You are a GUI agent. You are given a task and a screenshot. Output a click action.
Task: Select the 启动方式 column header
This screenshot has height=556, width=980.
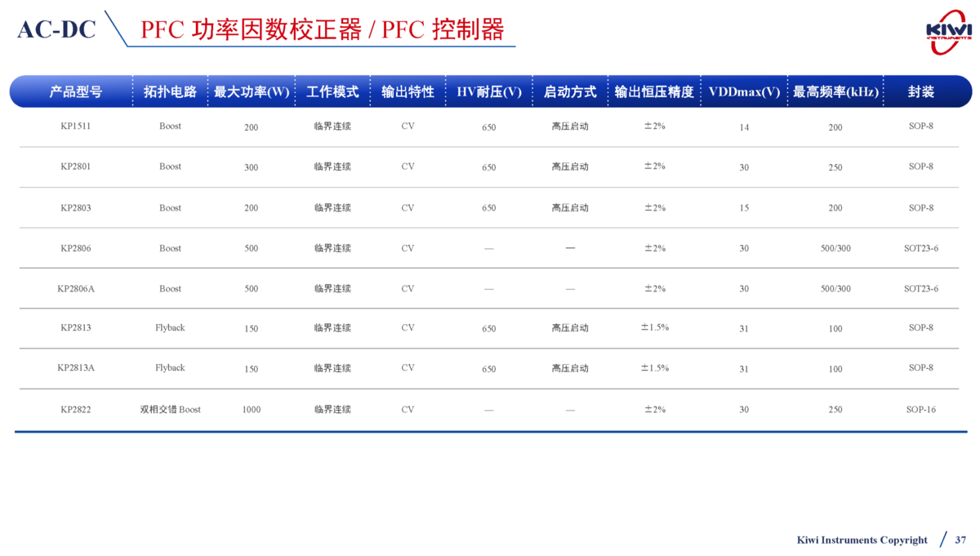[x=570, y=92]
